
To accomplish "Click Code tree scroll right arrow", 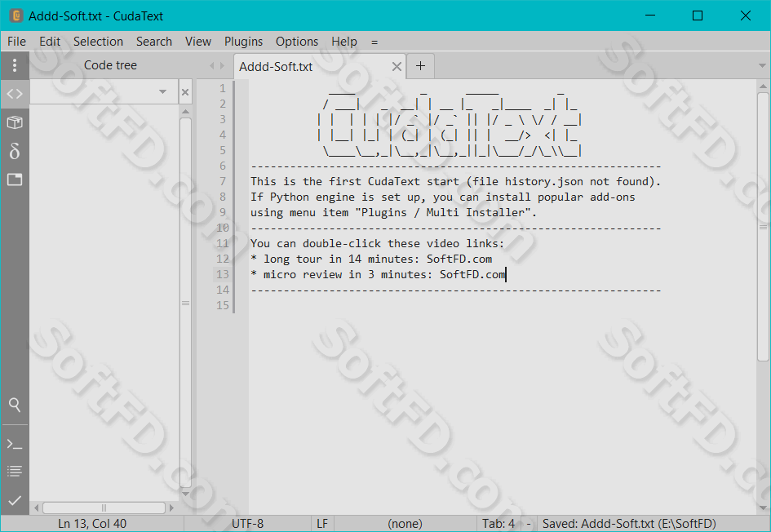I will [171, 508].
